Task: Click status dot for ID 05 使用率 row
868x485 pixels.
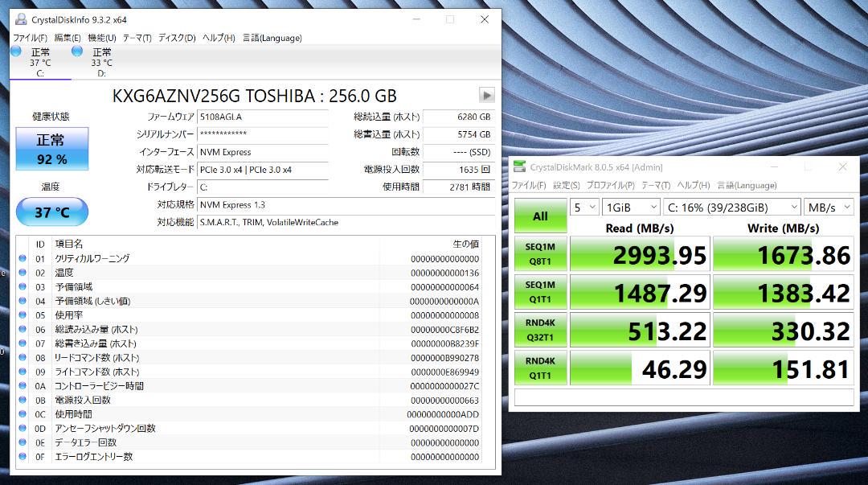Action: click(x=23, y=314)
